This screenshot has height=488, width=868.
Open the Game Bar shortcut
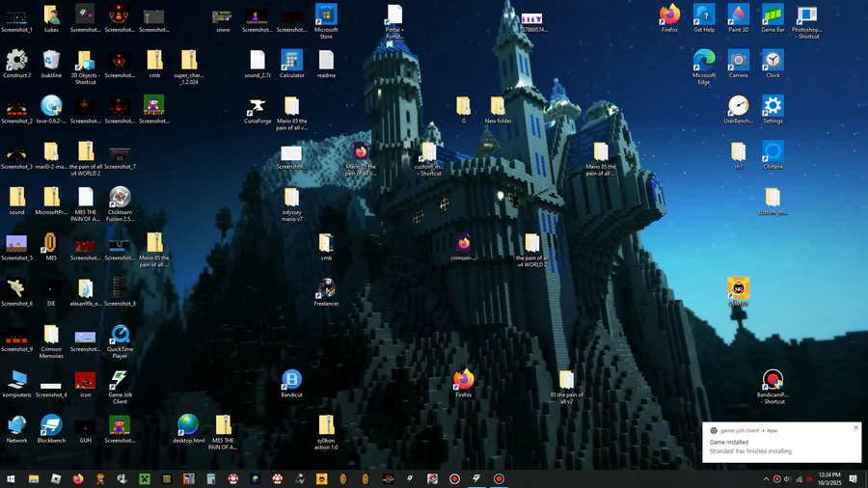click(773, 17)
